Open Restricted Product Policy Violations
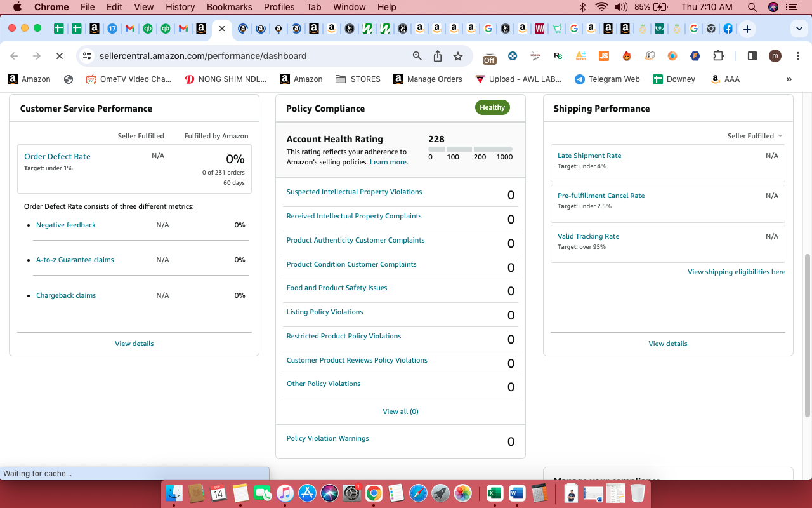This screenshot has height=508, width=812. pyautogui.click(x=344, y=336)
